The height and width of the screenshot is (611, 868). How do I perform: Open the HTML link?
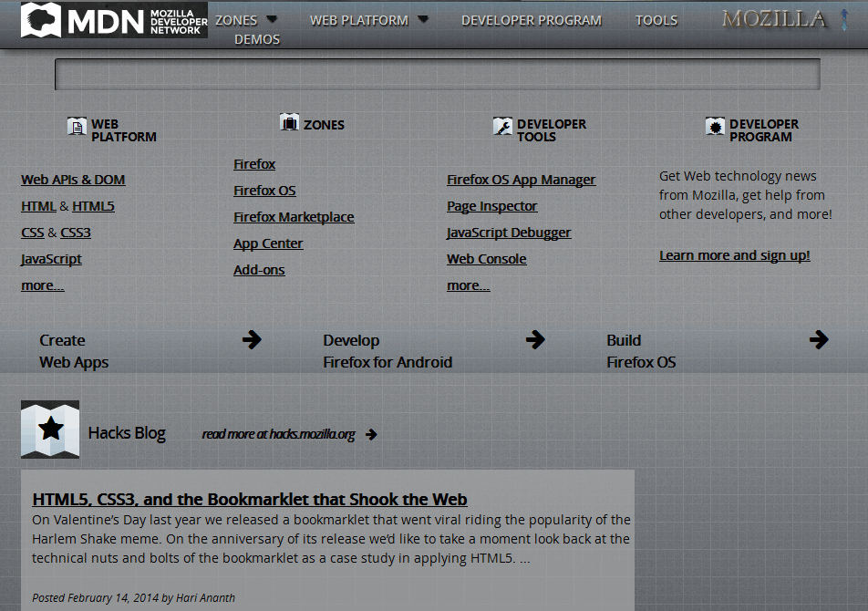[x=38, y=206]
